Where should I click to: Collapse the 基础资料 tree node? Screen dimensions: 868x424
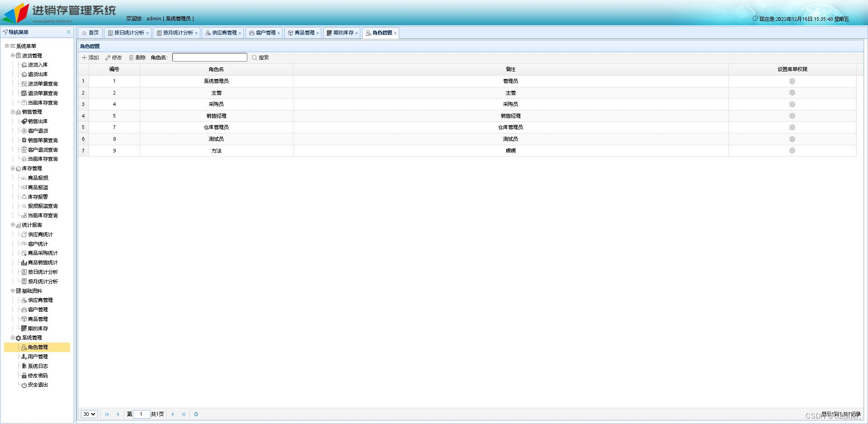tap(13, 291)
